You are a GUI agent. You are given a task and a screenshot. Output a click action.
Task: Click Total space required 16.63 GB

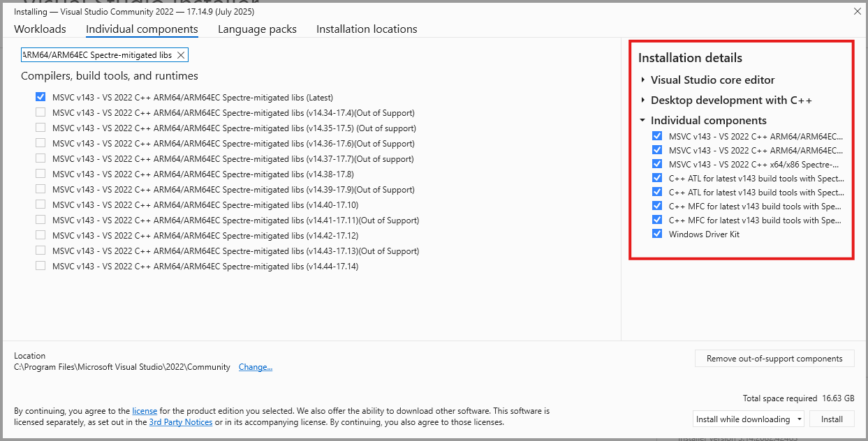(799, 398)
